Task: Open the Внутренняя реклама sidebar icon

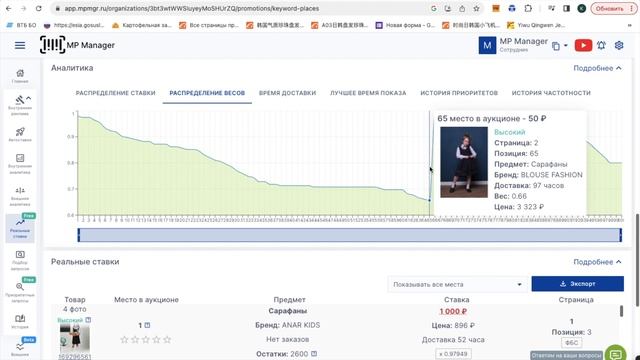Action: point(20,105)
